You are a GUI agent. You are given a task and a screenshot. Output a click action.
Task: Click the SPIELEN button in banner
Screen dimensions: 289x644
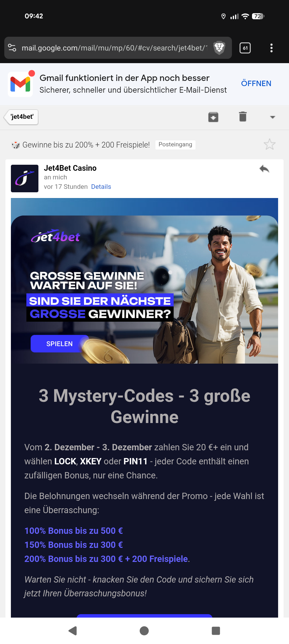click(x=59, y=344)
